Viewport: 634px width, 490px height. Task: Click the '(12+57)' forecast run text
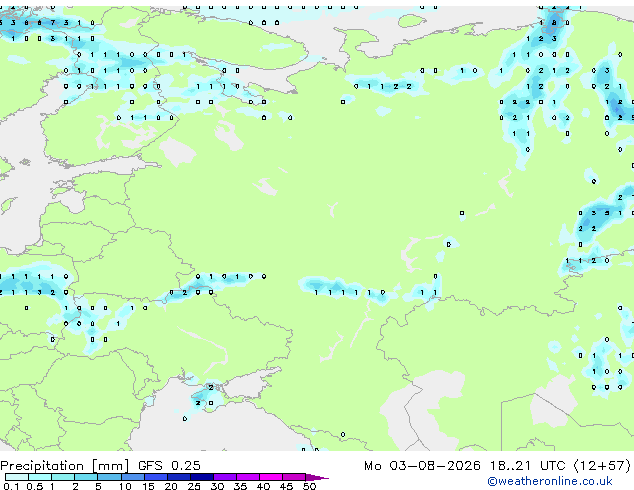pos(602,466)
